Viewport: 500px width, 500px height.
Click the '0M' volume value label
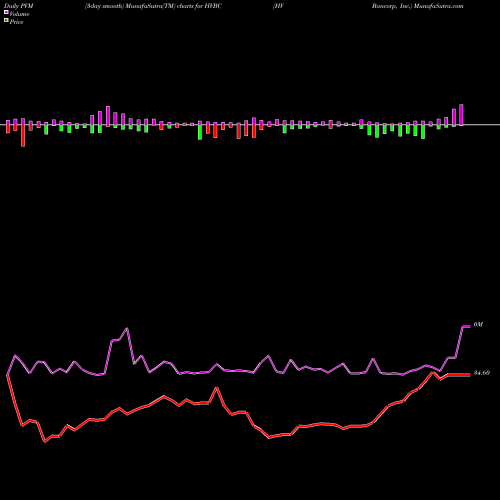click(478, 325)
